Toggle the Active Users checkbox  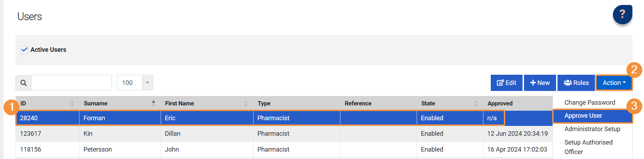point(24,50)
